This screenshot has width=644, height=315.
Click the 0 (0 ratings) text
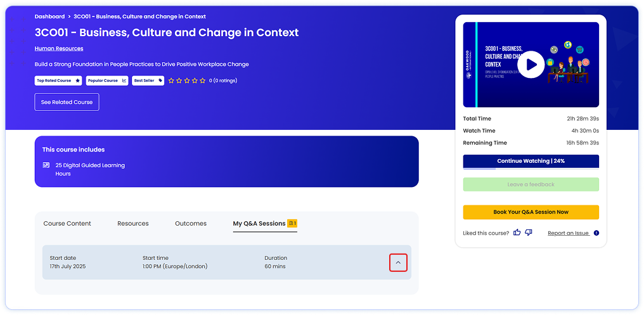tap(223, 80)
